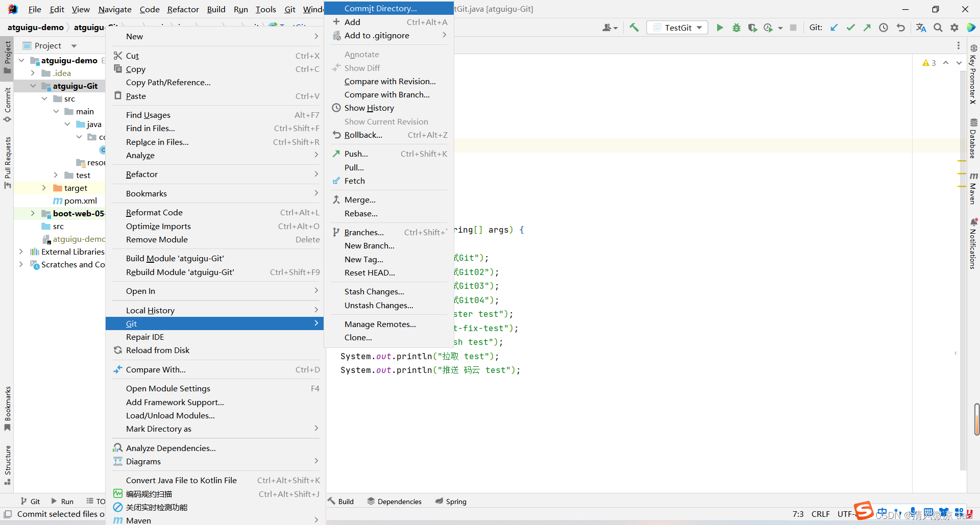The height and width of the screenshot is (525, 980).
Task: Select Clone... in Git submenu
Action: [x=389, y=338]
